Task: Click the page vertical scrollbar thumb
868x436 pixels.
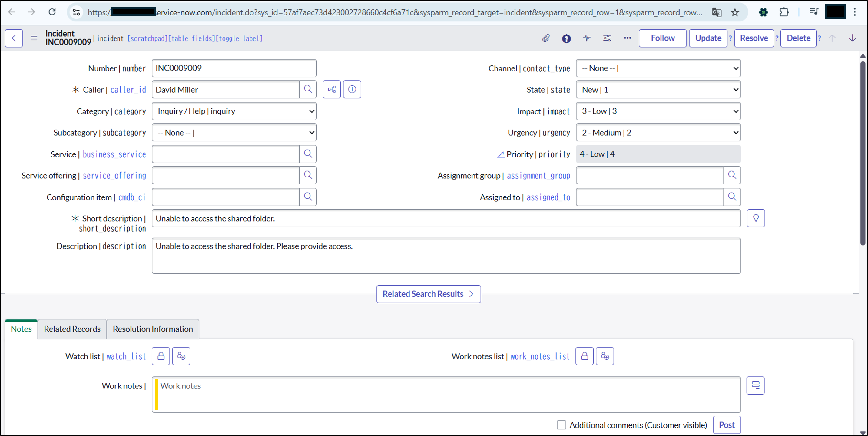Action: pos(863,153)
